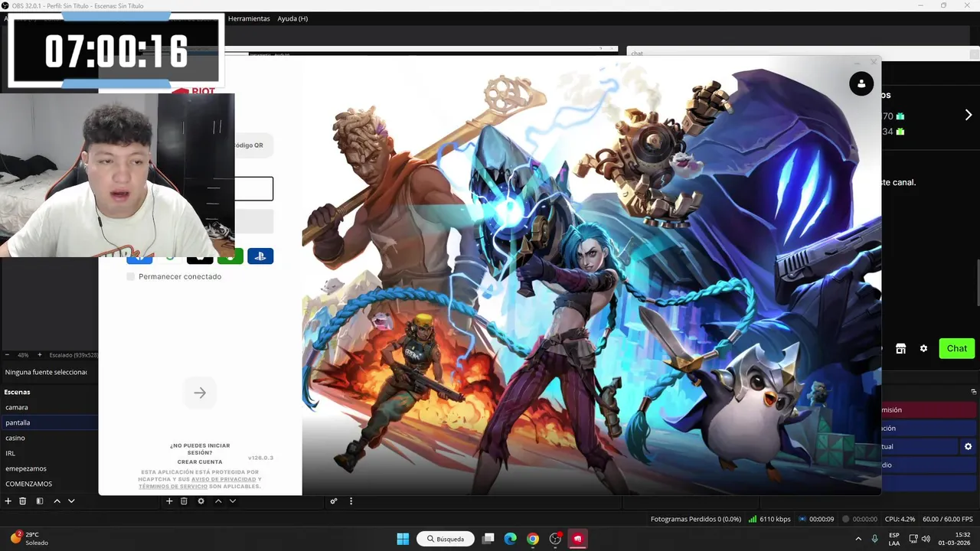980x551 pixels.
Task: Move the source down in the list
Action: click(x=232, y=501)
